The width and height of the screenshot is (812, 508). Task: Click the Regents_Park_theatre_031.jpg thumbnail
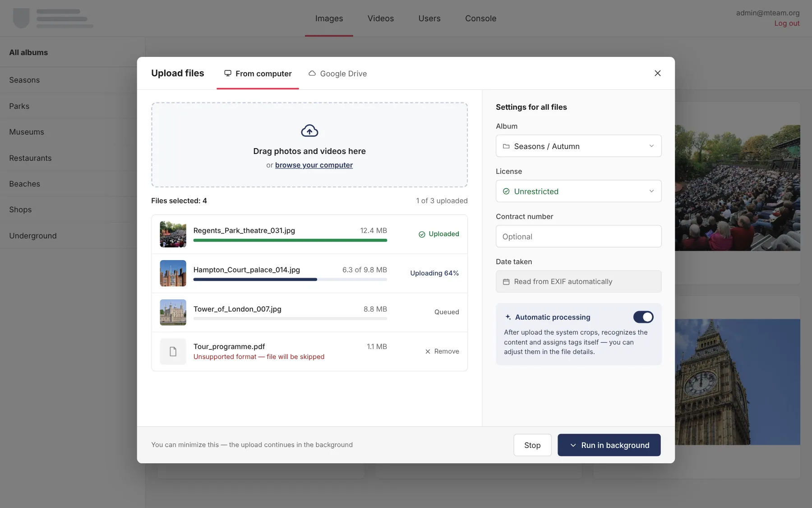[173, 234]
